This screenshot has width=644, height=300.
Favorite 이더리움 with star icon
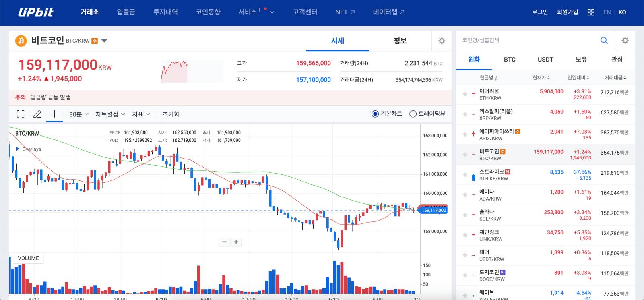point(465,94)
